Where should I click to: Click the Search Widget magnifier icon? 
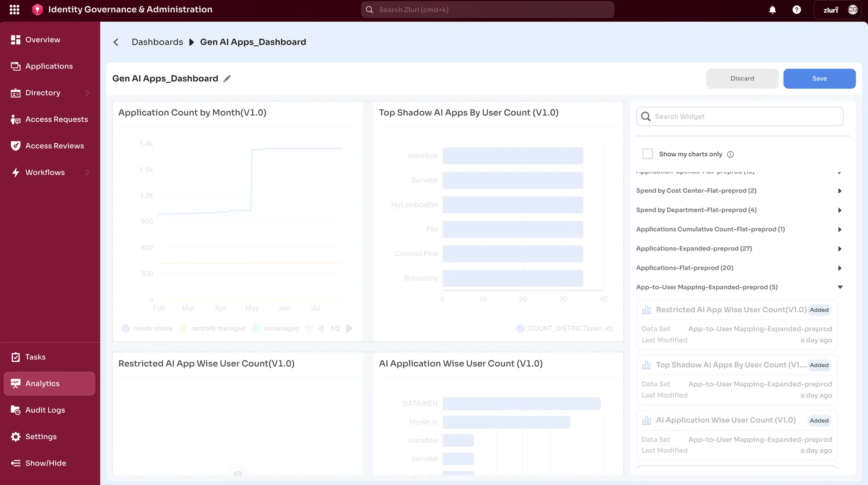(x=645, y=116)
